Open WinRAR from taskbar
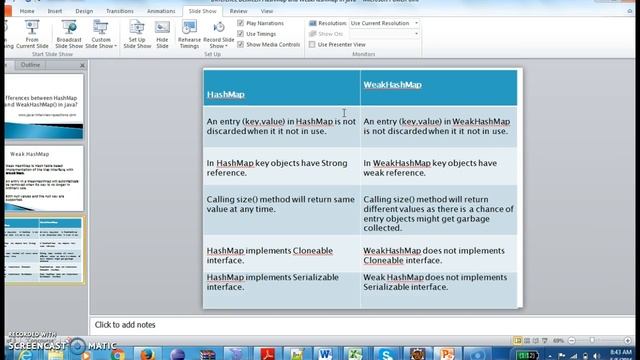The width and height of the screenshot is (640, 360). click(207, 354)
